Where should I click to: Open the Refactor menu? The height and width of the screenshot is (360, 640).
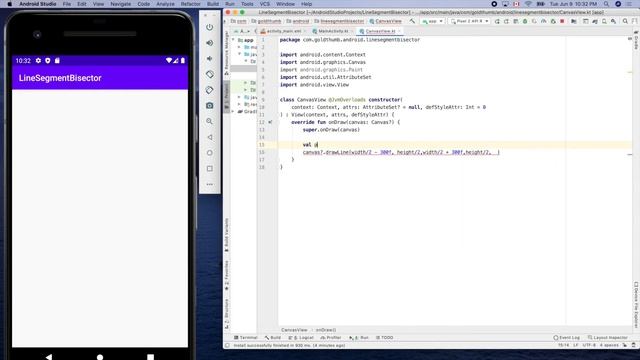191,4
